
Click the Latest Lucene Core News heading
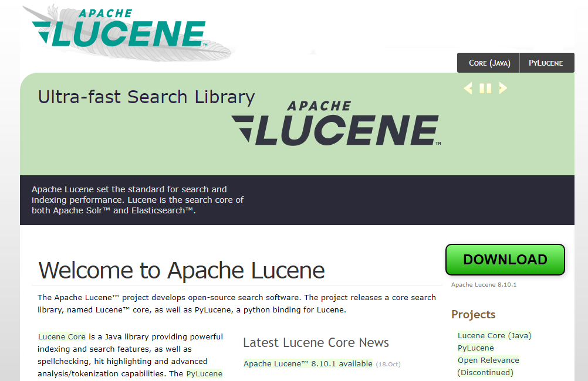[x=316, y=342]
